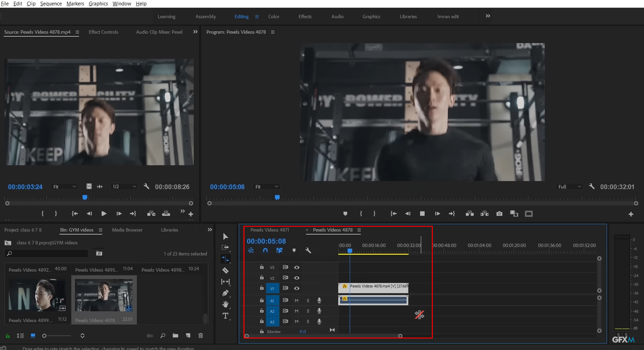644x350 pixels.
Task: Select the Hand tool
Action: (x=225, y=304)
